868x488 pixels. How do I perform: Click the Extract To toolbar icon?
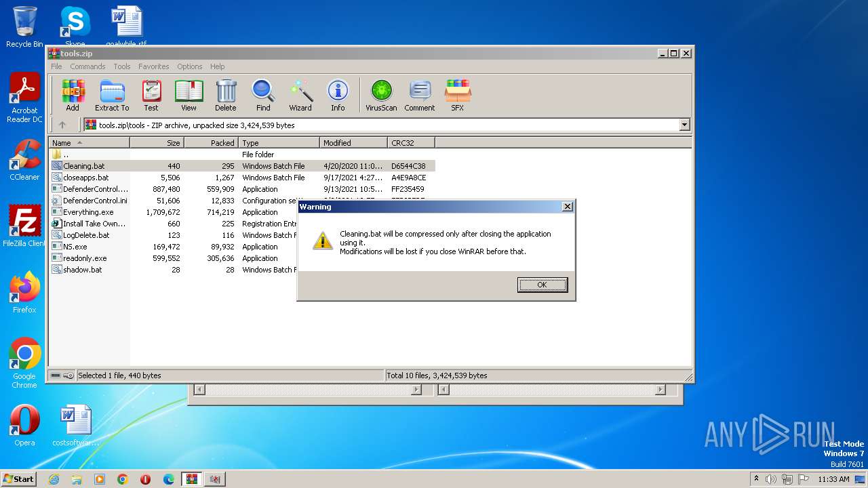click(x=112, y=96)
